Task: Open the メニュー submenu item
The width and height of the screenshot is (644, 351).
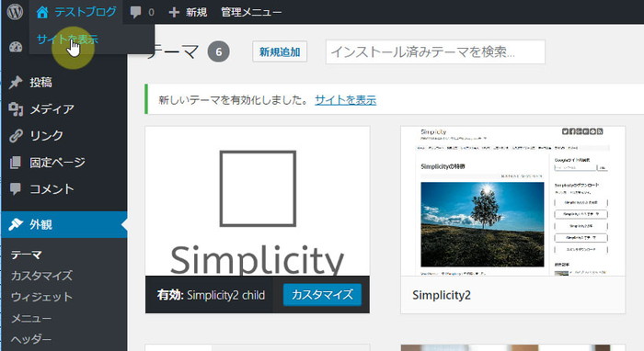Action: click(31, 318)
